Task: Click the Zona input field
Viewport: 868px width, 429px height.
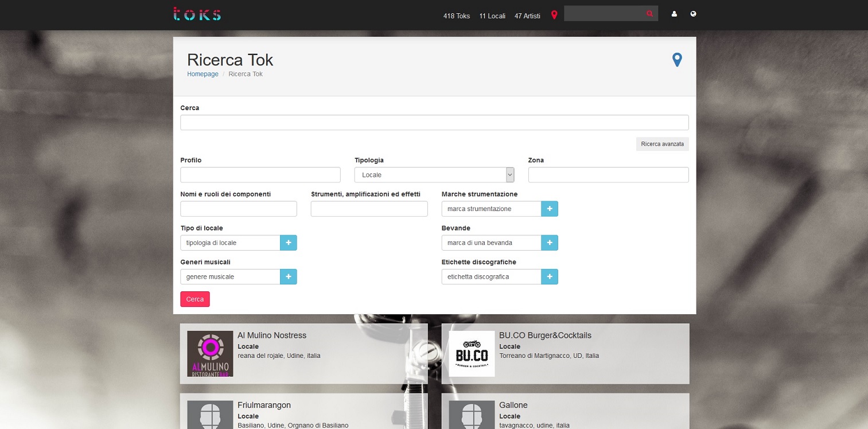Action: 608,175
